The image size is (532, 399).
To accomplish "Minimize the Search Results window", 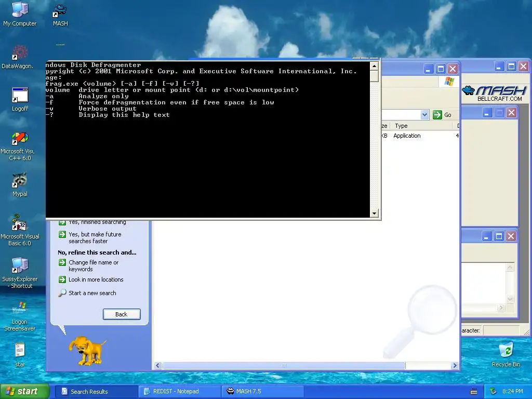I will [x=428, y=69].
